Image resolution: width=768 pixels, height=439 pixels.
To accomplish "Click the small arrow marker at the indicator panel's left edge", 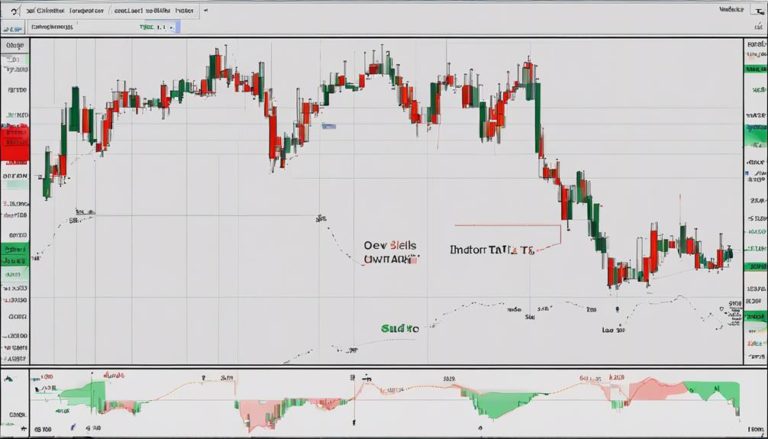I will [37, 390].
